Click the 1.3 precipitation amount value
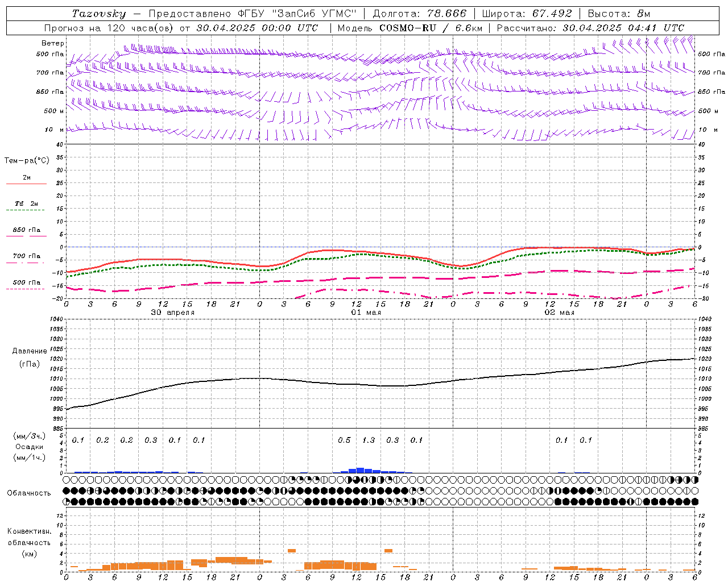Image resolution: width=728 pixels, height=582 pixels. click(369, 440)
